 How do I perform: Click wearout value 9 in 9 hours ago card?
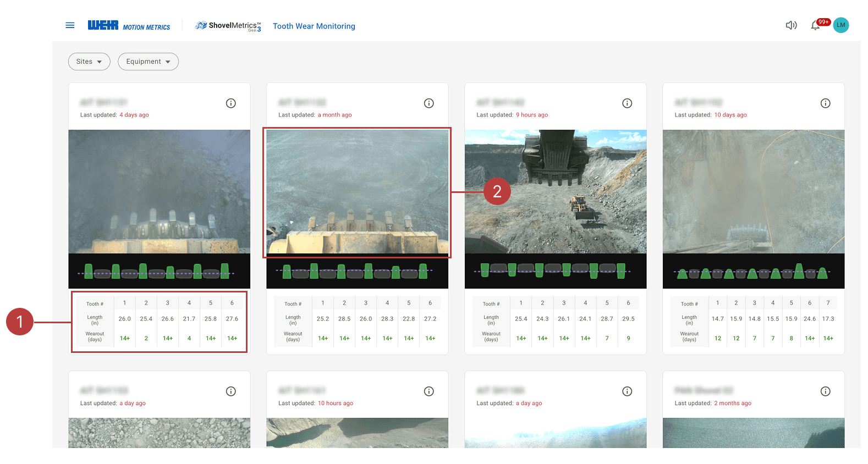[628, 339]
